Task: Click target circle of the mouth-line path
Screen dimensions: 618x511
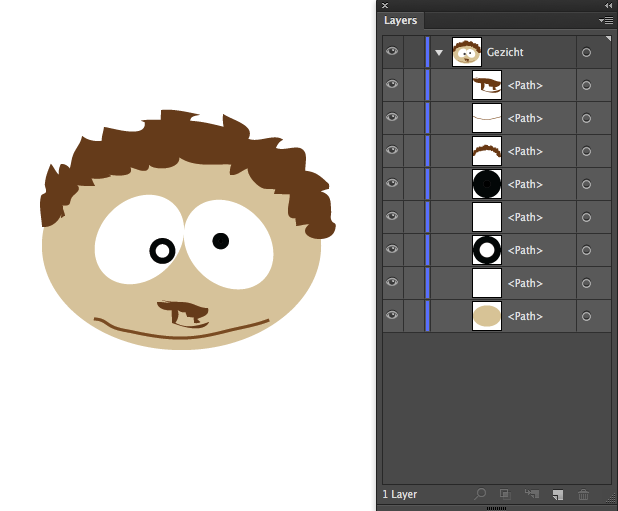Action: coord(586,118)
